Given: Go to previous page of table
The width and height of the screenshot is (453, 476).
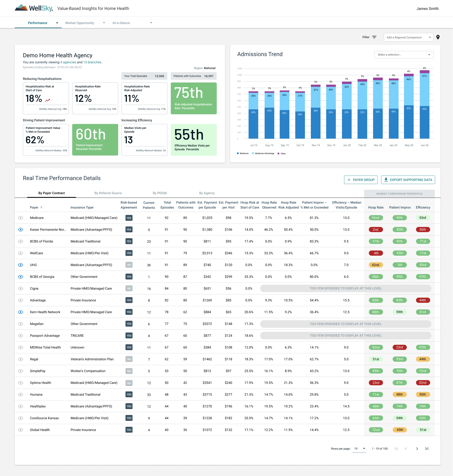Looking at the screenshot, I should click(x=406, y=449).
